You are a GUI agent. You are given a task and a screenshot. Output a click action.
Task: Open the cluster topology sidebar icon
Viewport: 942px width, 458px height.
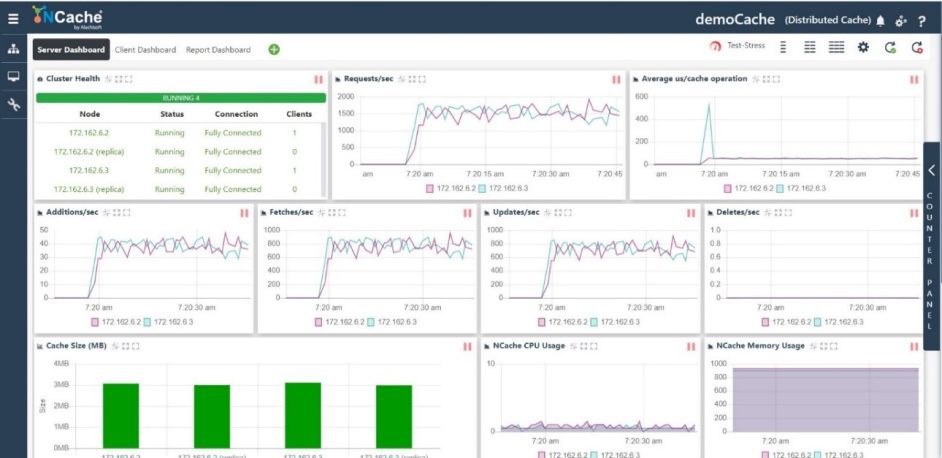[x=13, y=49]
